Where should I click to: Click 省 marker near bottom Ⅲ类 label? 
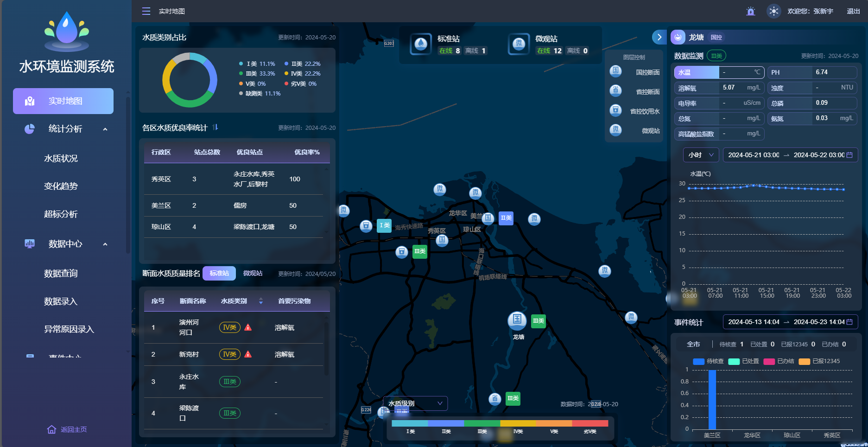495,399
